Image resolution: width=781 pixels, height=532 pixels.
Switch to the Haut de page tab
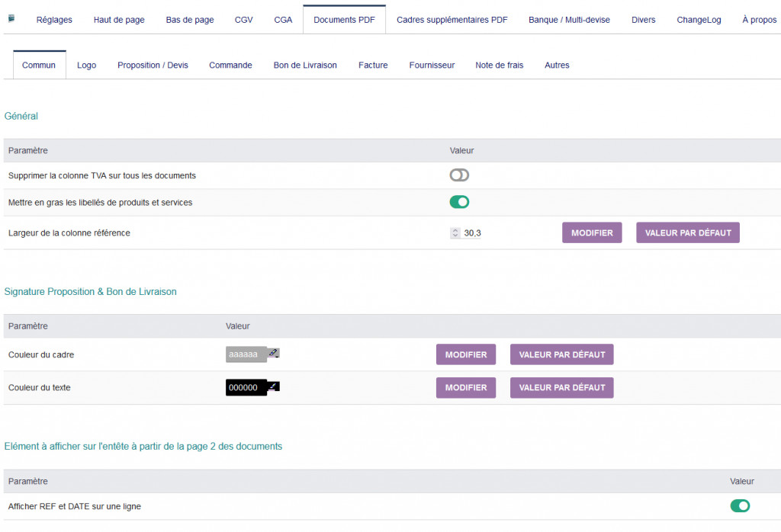coord(119,20)
